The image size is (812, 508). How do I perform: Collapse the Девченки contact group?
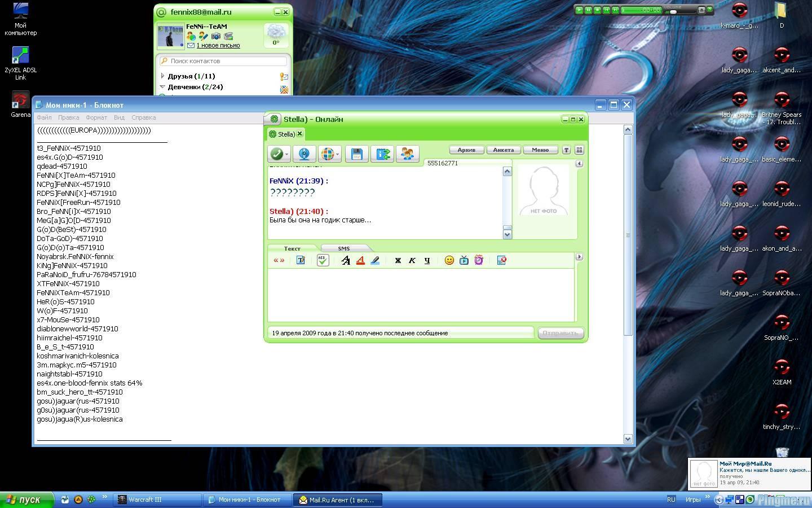tap(162, 87)
